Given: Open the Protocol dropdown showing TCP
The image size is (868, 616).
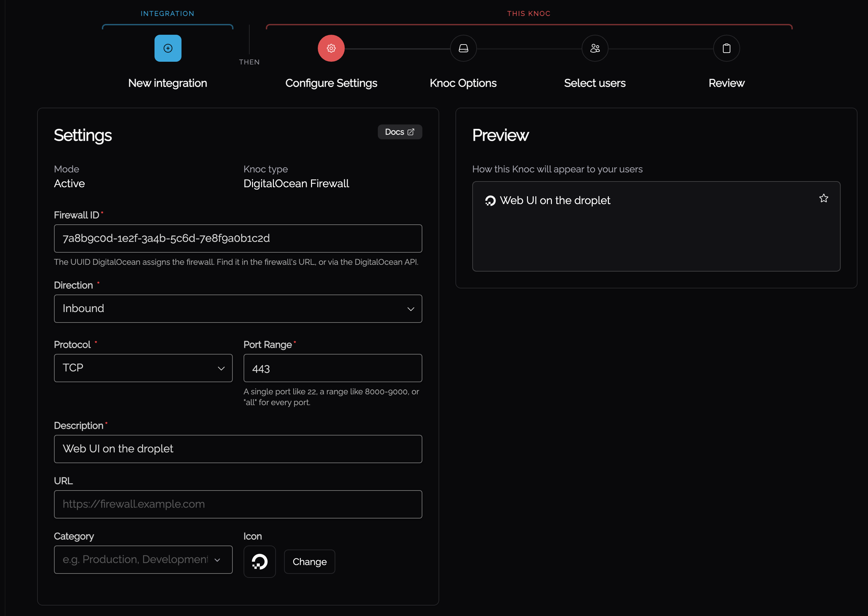Looking at the screenshot, I should coord(143,368).
